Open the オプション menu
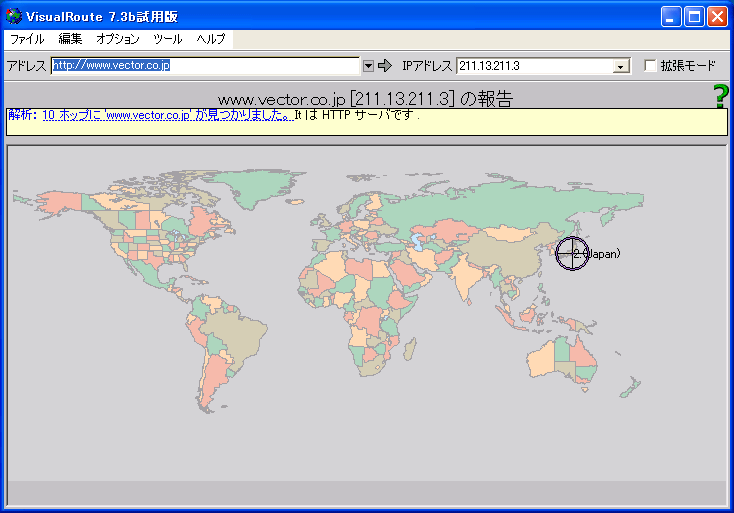Screen dimensions: 734x513 tap(117, 39)
